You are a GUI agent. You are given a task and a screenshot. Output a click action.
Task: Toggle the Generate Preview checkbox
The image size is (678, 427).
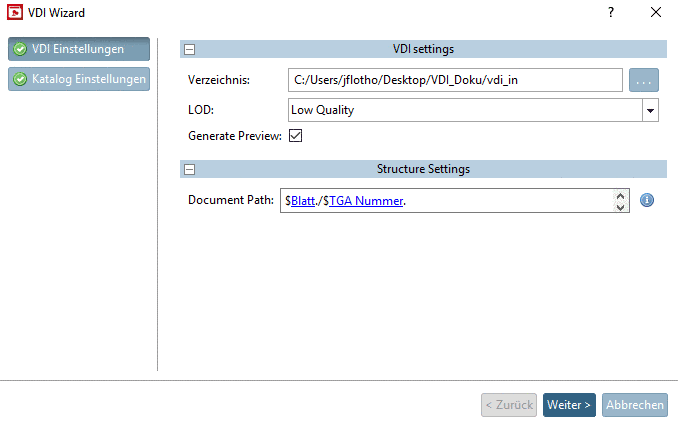click(x=295, y=135)
